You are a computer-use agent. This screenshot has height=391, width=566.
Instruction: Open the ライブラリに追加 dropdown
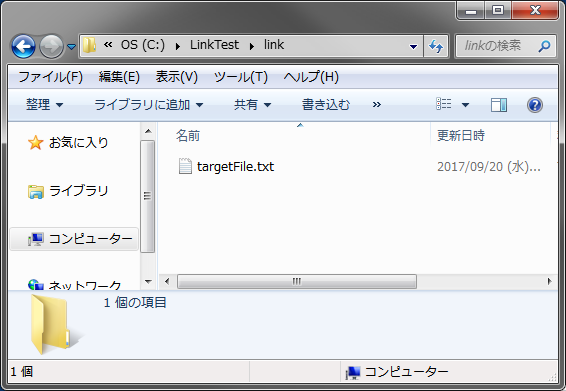pos(148,105)
